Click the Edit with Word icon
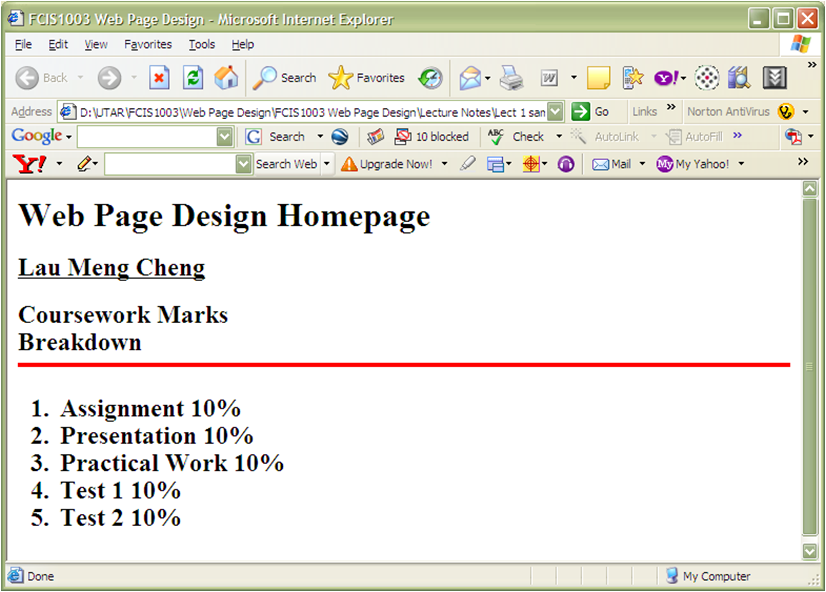Image resolution: width=826 pixels, height=592 pixels. click(x=549, y=78)
